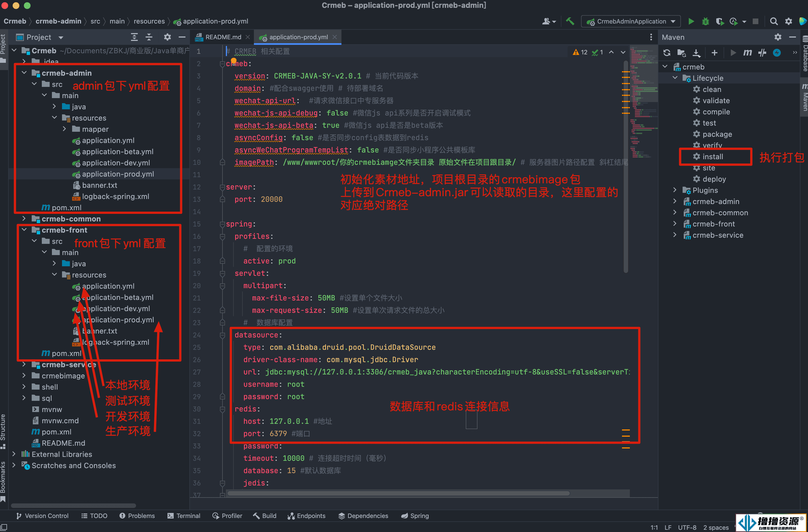Click the crmeb-admin breadcrumb
808x532 pixels.
(58, 21)
